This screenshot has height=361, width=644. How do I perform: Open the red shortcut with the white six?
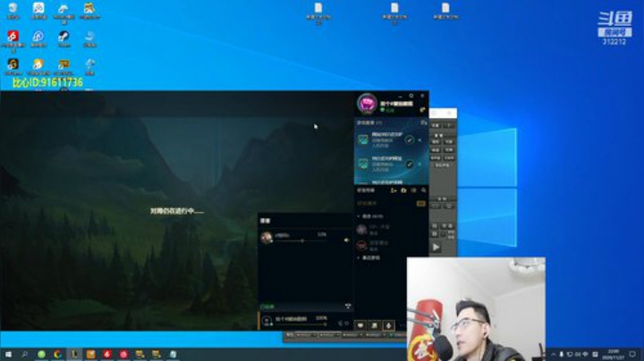point(13,40)
